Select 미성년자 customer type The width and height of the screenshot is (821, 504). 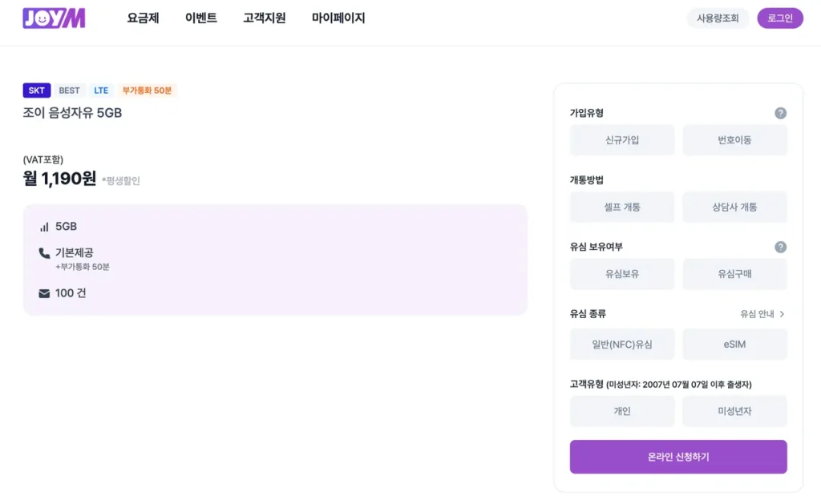click(734, 411)
